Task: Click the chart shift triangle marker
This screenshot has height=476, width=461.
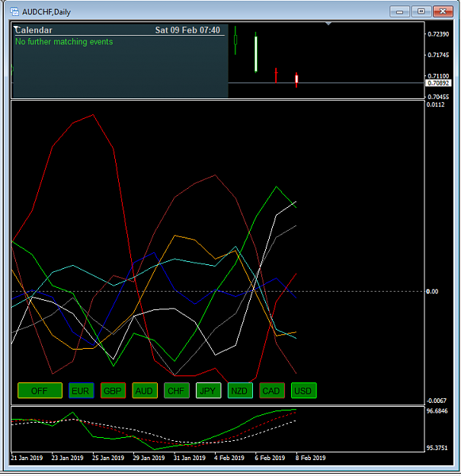Action: 328,24
